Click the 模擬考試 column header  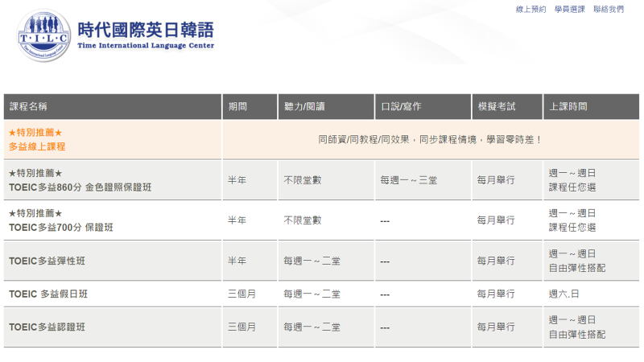click(x=507, y=107)
